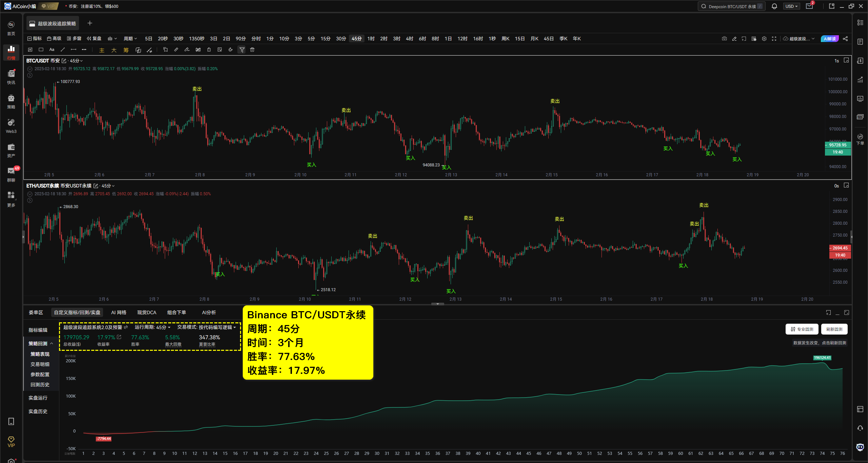868x463 pixels.
Task: Click the 刷新回测 button
Action: coord(834,329)
